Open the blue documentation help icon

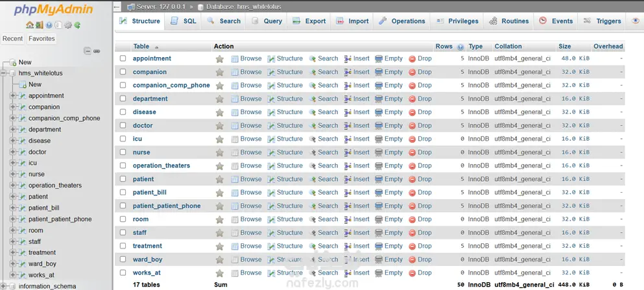click(x=49, y=25)
